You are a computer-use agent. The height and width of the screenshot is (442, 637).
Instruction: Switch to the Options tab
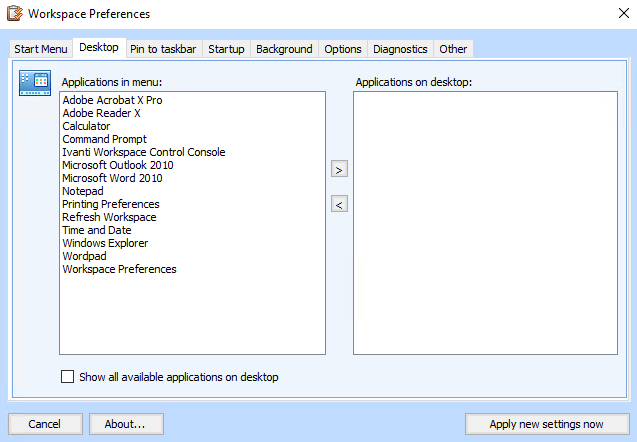coord(343,49)
